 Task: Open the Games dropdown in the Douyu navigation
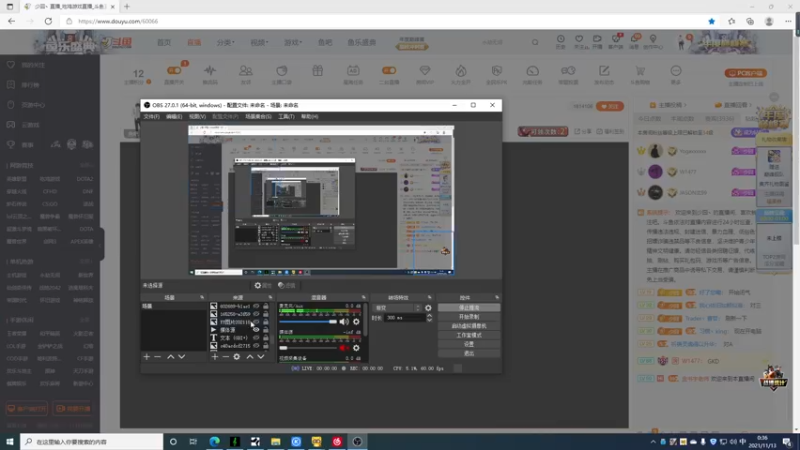(293, 42)
